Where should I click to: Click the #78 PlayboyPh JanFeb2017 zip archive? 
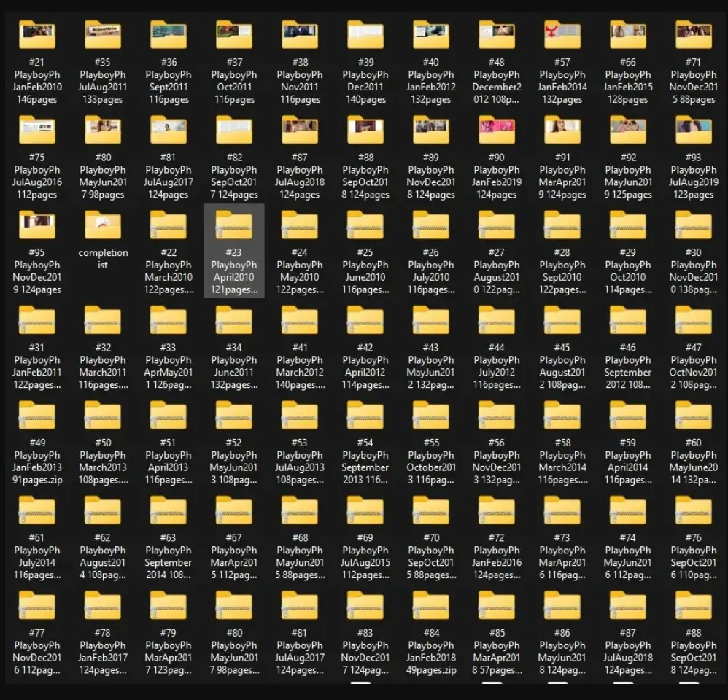click(103, 606)
